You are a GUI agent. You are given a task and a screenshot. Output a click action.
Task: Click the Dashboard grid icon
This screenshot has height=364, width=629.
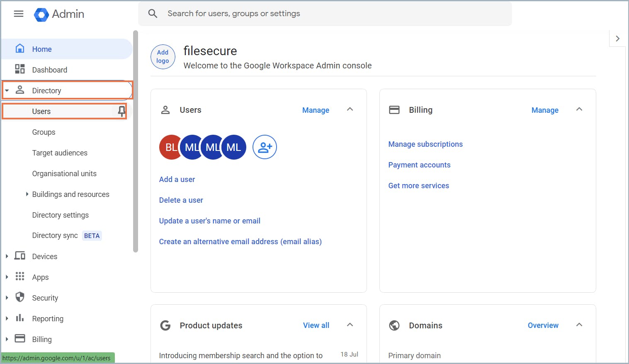[x=19, y=69]
